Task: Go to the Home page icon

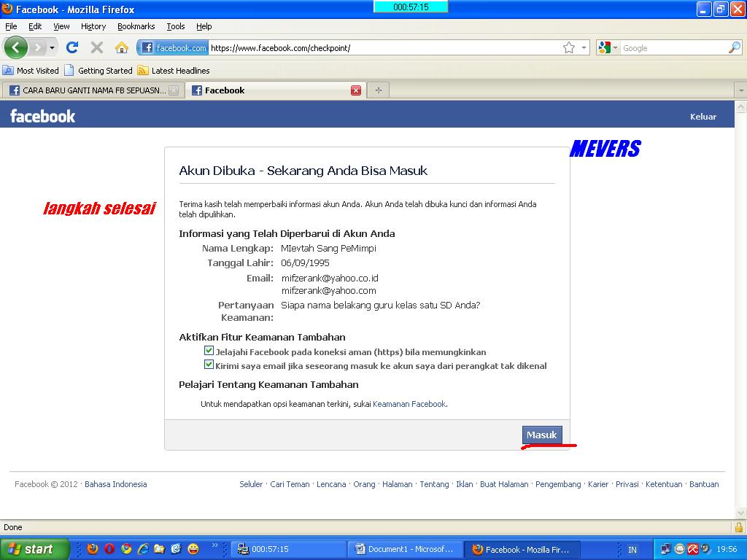Action: coord(122,47)
